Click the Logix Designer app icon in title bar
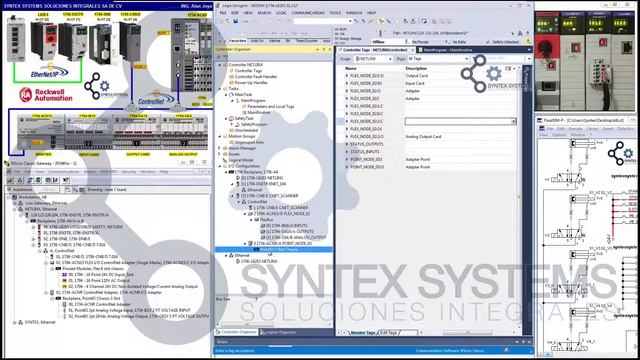 (218, 6)
